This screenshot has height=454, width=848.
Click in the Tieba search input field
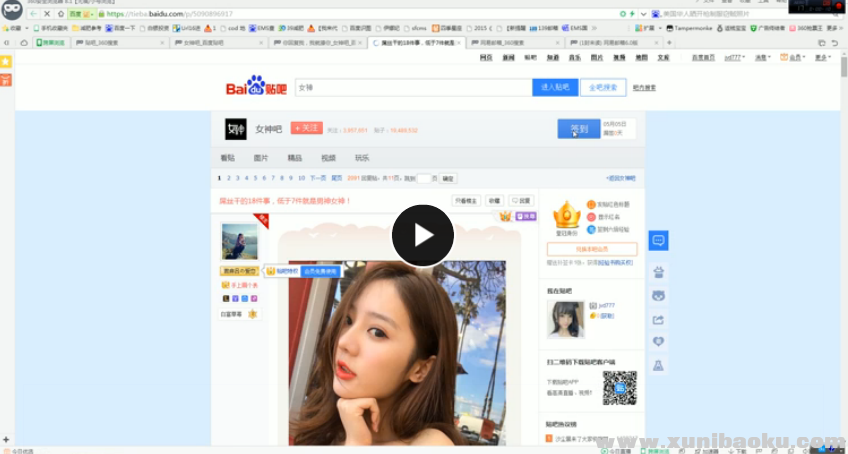tap(412, 88)
